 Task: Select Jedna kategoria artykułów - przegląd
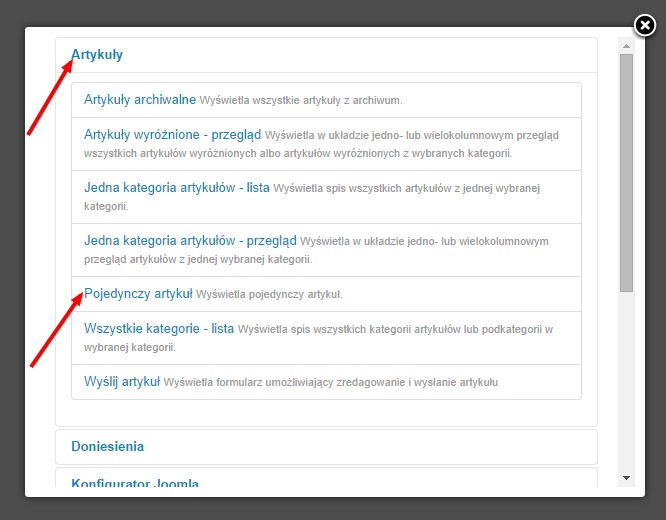tap(190, 241)
